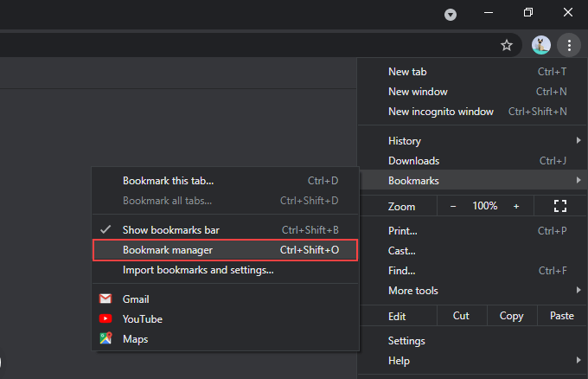Click the circular dropdown icon in title bar
This screenshot has height=379, width=588.
[451, 15]
